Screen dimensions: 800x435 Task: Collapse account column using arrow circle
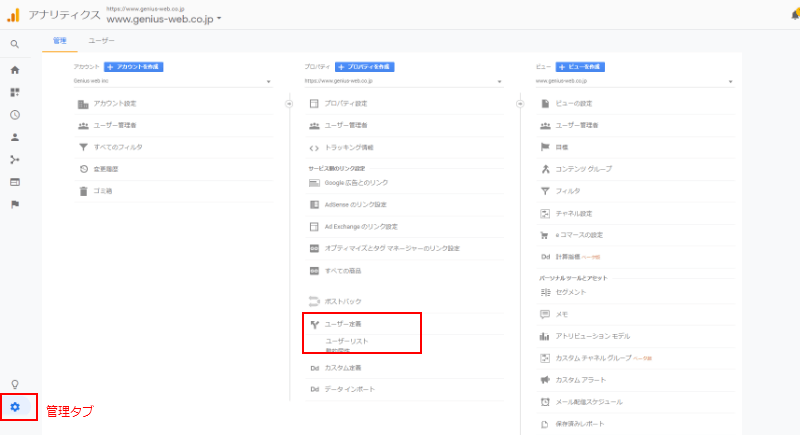click(289, 104)
